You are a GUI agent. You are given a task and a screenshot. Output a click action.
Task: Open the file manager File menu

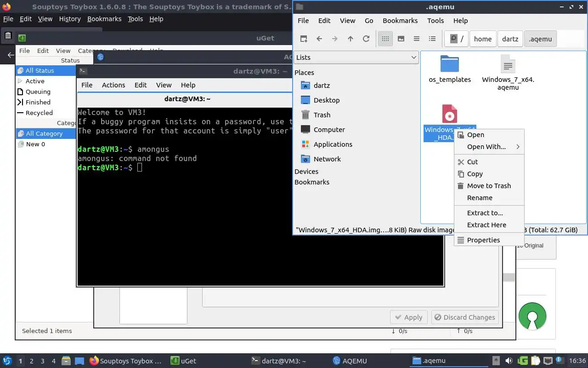click(303, 21)
